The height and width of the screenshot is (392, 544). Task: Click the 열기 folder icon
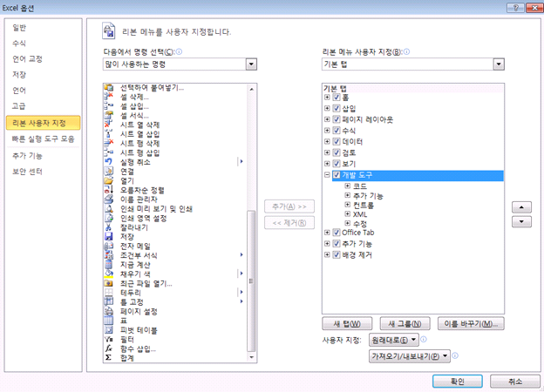click(x=109, y=181)
